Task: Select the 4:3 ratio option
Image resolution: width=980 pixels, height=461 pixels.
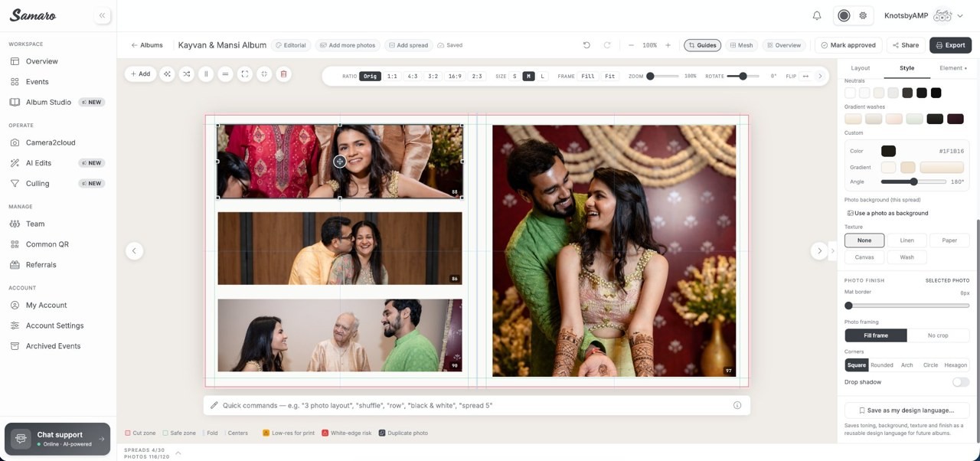Action: point(413,77)
